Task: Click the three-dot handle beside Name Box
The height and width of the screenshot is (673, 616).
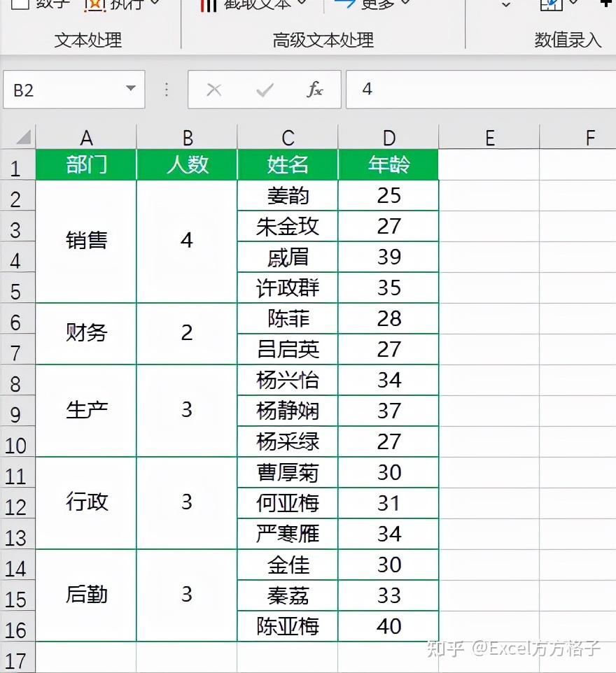Action: click(166, 90)
